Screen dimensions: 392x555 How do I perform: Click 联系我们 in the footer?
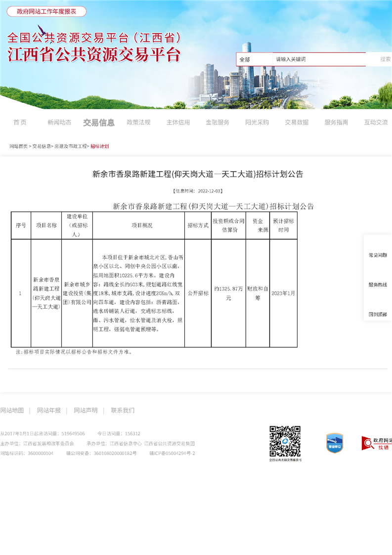(123, 410)
